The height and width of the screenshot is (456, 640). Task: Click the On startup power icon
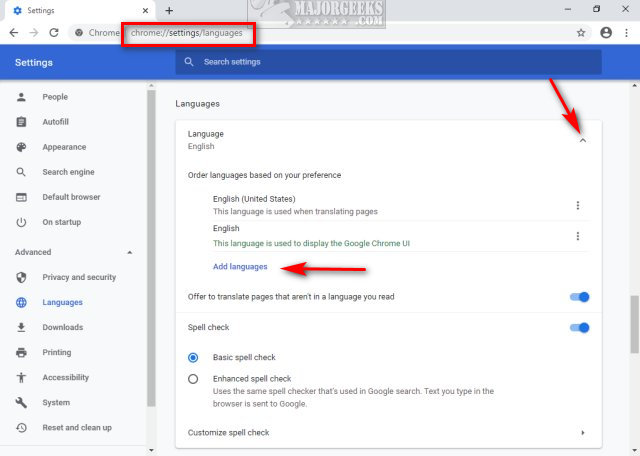[x=21, y=222]
